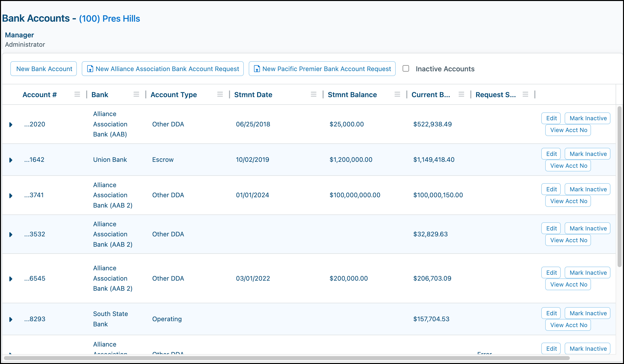Edit account ...6545

tap(551, 273)
